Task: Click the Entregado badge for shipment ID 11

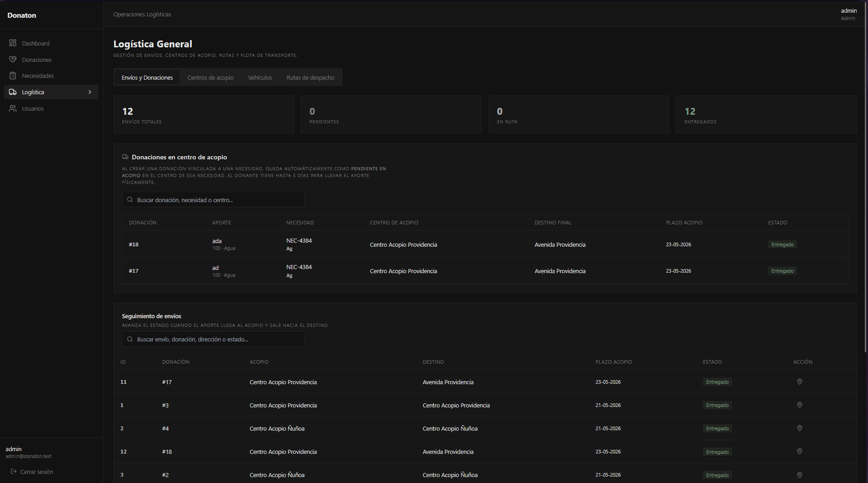Action: (717, 382)
